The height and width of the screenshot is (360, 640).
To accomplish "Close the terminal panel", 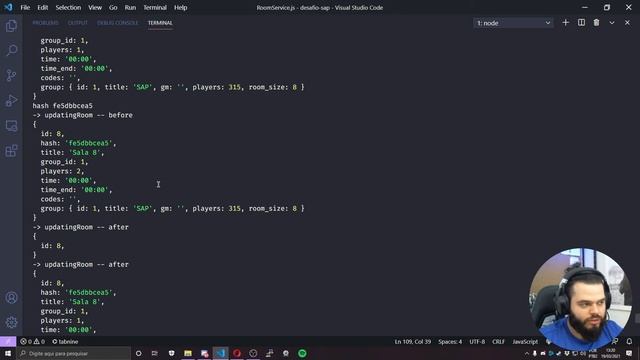I will [x=627, y=23].
